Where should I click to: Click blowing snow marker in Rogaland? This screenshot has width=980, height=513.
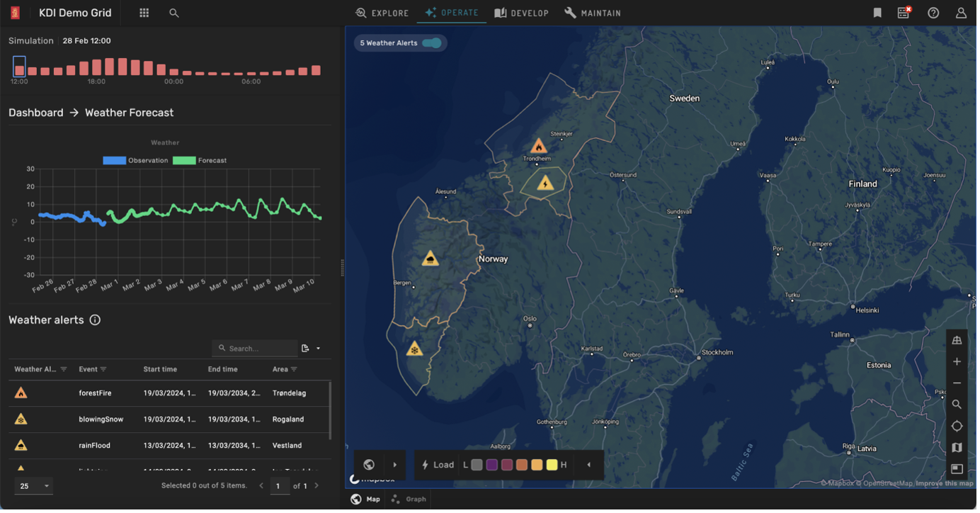(x=416, y=349)
